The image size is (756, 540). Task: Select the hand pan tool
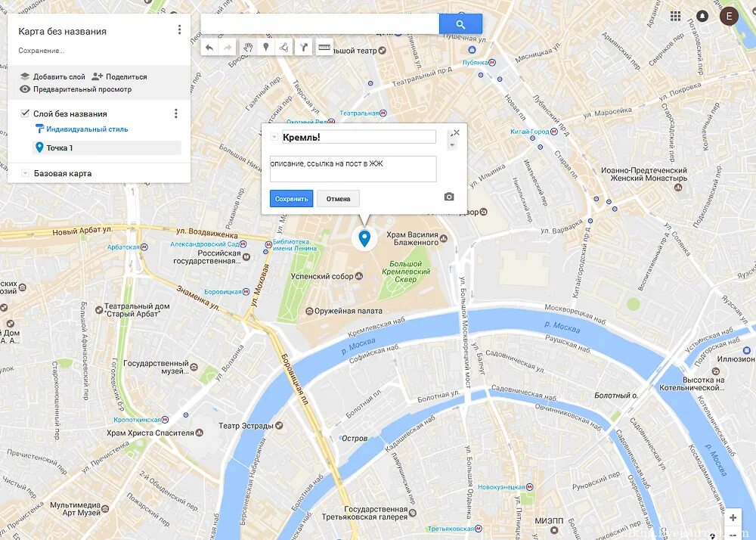click(x=248, y=47)
